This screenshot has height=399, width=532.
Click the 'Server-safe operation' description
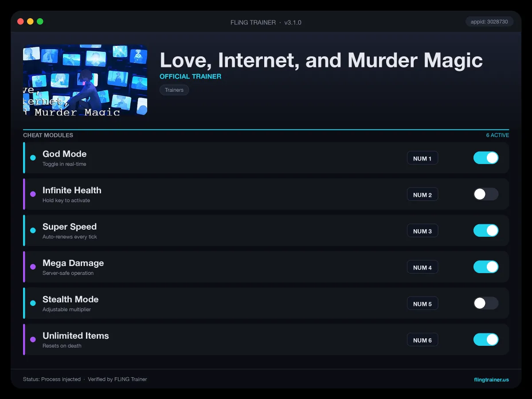pyautogui.click(x=68, y=273)
